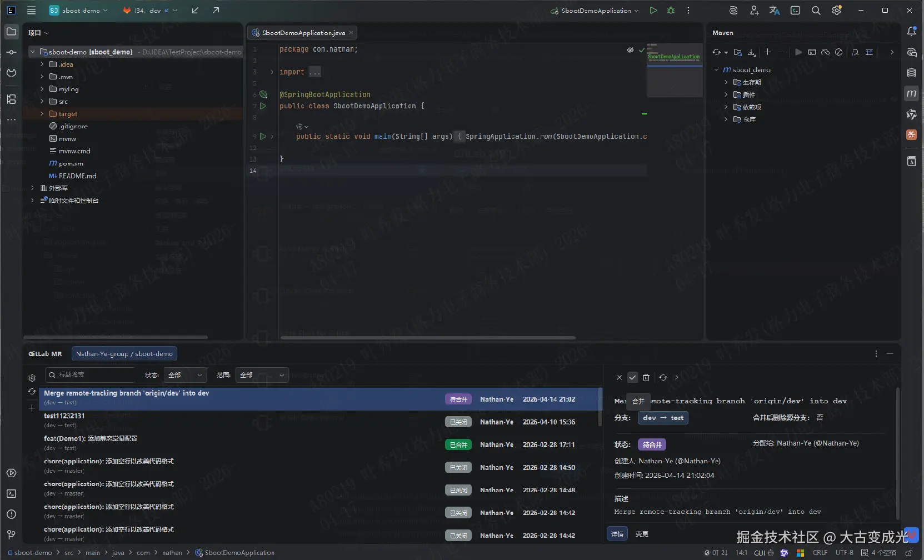Toggle Maven skip tests mode icon
924x560 pixels.
click(838, 52)
